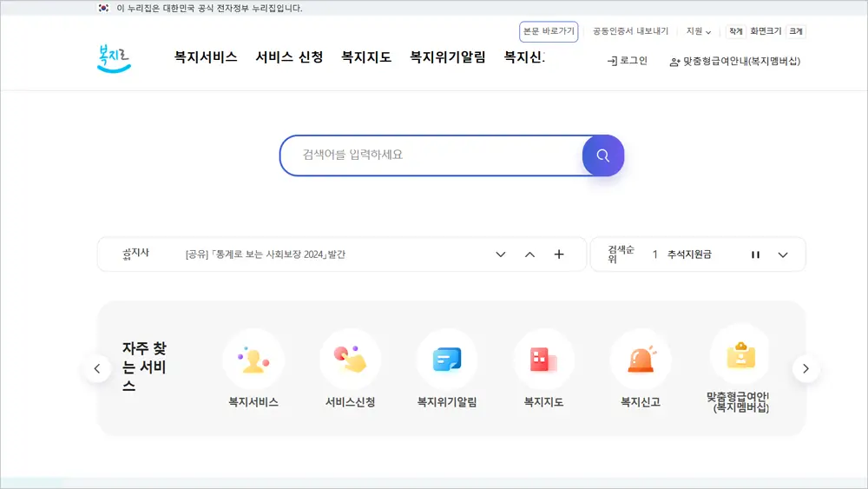Screen dimensions: 868x489
Task: Expand the 검색순위 list chevron
Action: (x=783, y=254)
